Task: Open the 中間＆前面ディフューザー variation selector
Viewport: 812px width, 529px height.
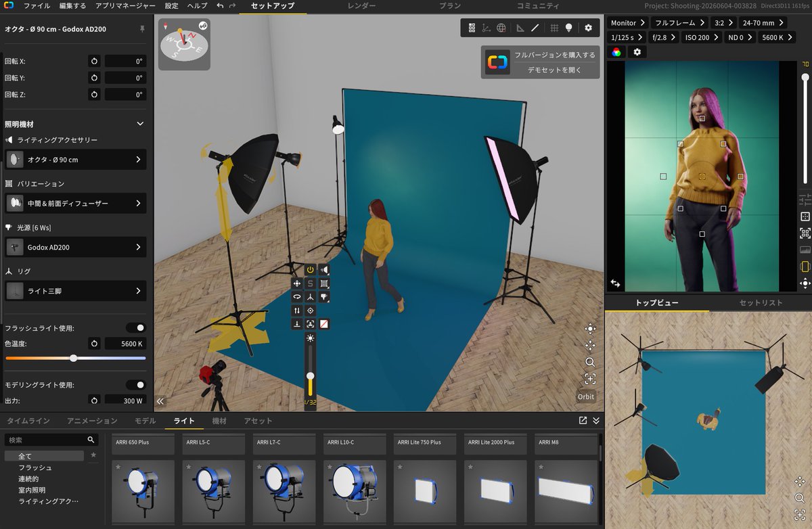Action: [75, 203]
